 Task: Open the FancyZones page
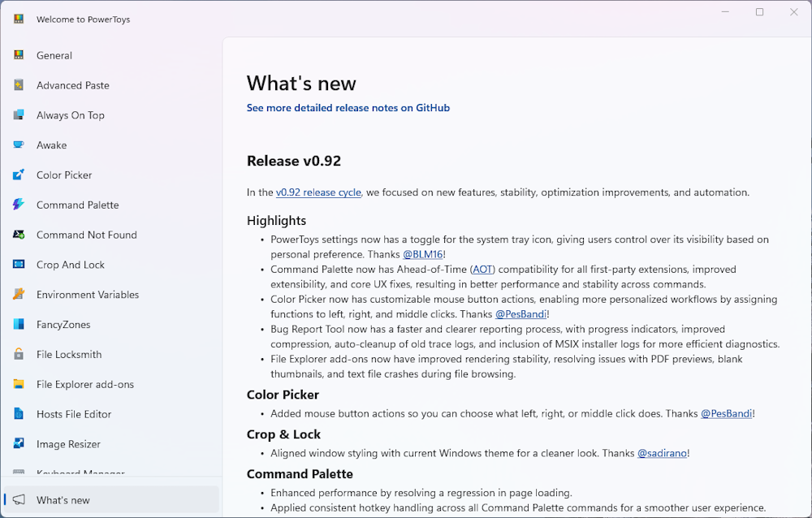pos(111,324)
